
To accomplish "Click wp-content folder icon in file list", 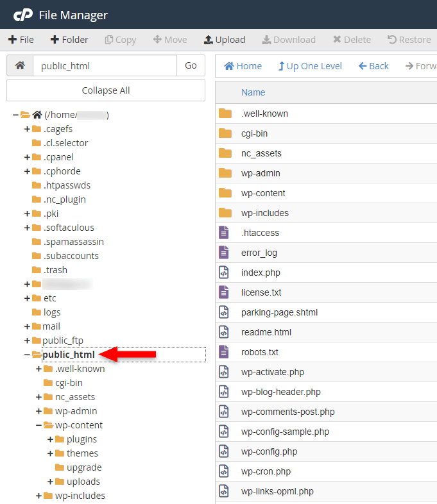I will [225, 193].
